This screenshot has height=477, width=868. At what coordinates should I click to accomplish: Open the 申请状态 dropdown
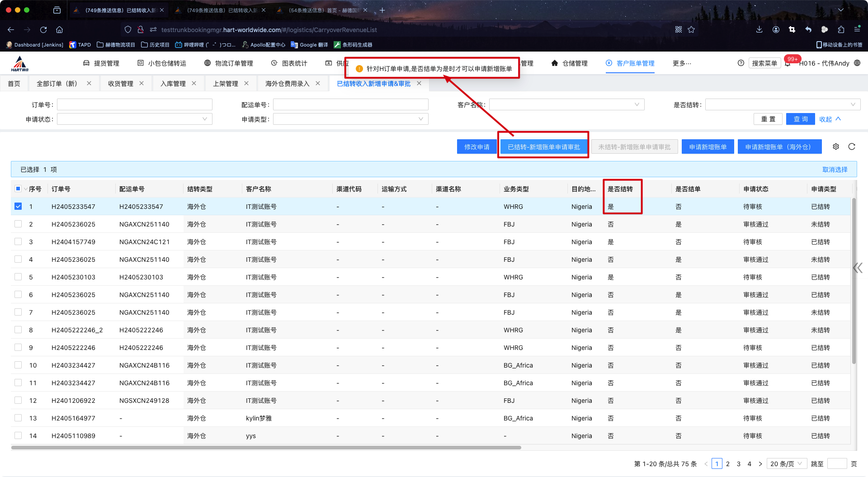pyautogui.click(x=134, y=119)
